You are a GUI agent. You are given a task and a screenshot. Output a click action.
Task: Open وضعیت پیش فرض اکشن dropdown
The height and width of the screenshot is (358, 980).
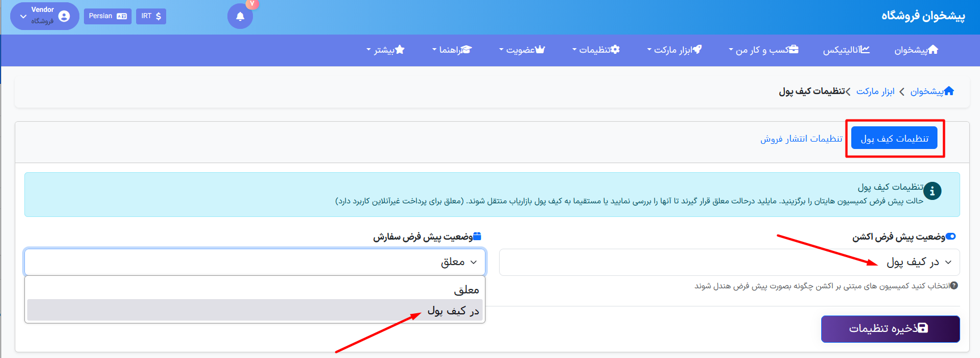tap(729, 262)
